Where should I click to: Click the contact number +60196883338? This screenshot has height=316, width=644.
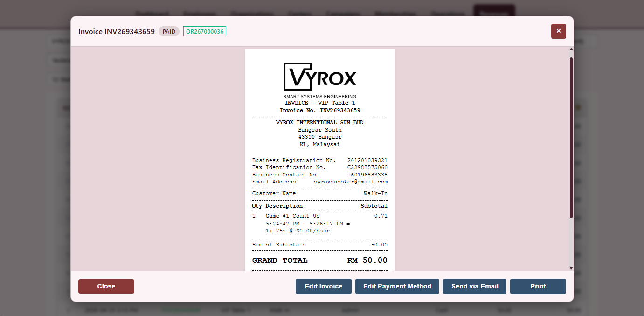click(x=367, y=175)
